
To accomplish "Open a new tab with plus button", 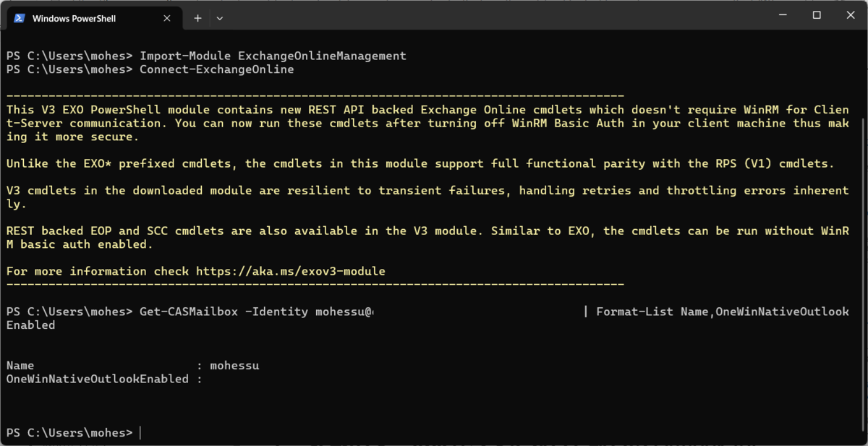I will [x=197, y=18].
